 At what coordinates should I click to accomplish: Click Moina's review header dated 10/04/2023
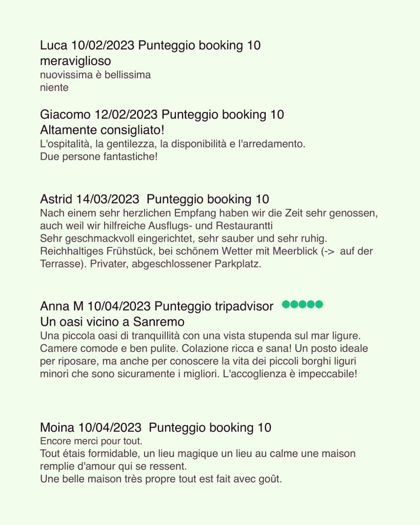coord(155,427)
